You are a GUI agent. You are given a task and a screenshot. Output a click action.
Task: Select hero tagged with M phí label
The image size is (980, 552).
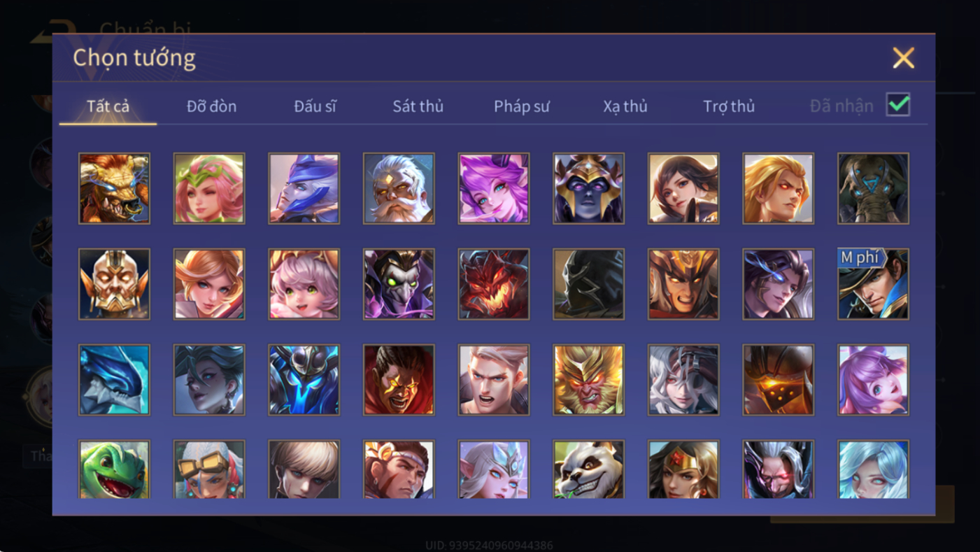click(x=873, y=285)
